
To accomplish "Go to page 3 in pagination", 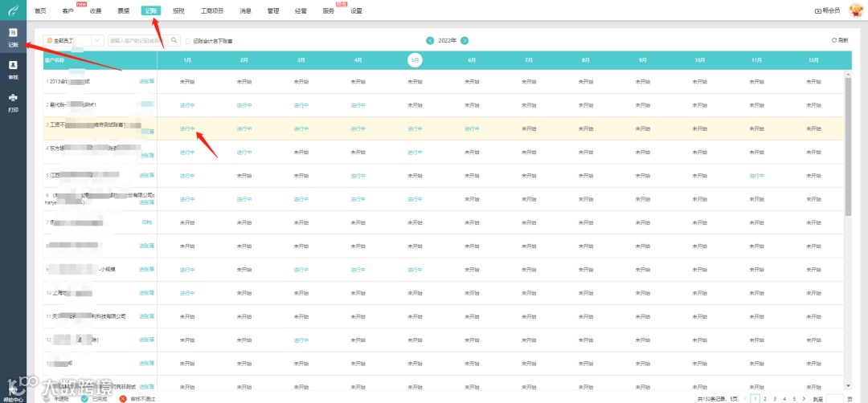I will pos(775,398).
